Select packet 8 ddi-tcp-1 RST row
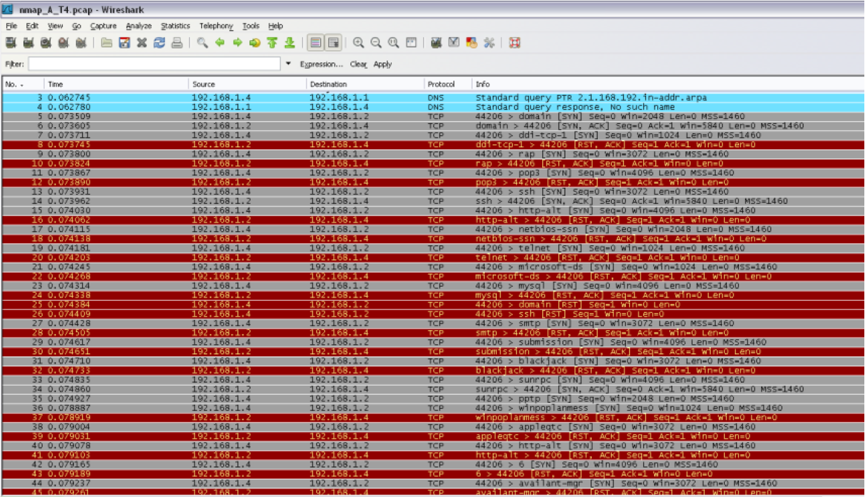Image resolution: width=868 pixels, height=497 pixels. tap(433, 145)
